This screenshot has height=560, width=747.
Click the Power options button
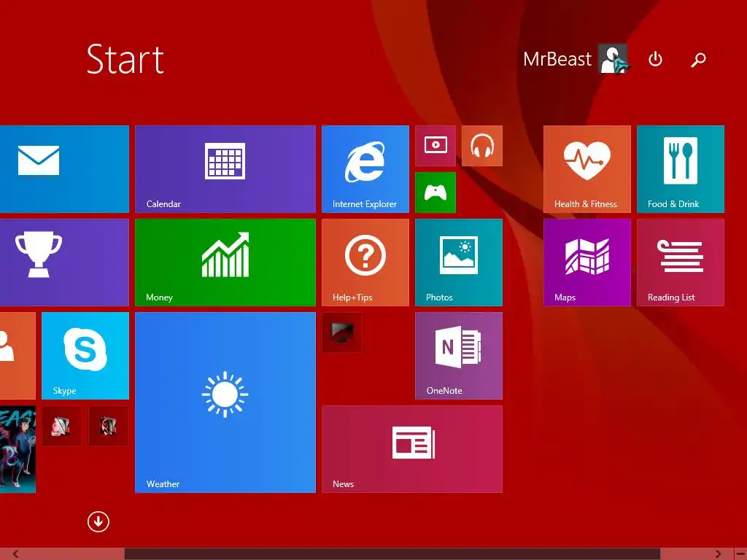click(x=656, y=59)
